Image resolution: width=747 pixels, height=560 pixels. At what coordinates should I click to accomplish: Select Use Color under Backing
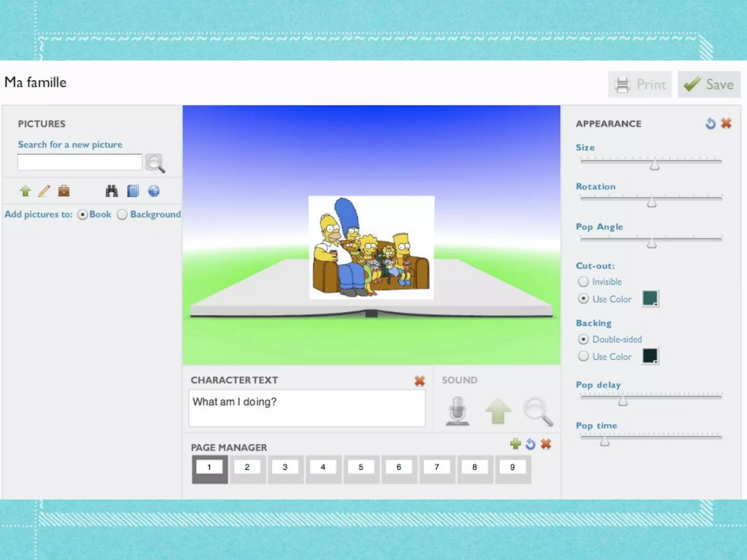[x=584, y=356]
